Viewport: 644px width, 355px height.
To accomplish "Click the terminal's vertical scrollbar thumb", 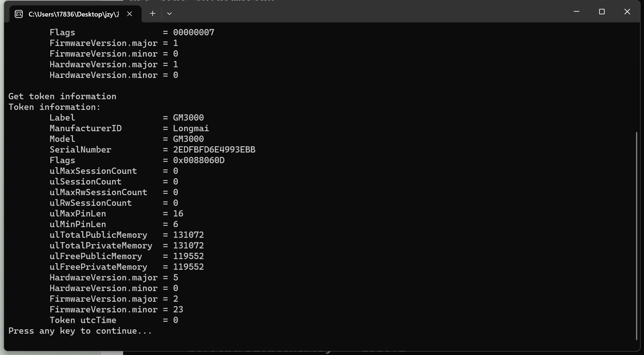I will point(636,236).
